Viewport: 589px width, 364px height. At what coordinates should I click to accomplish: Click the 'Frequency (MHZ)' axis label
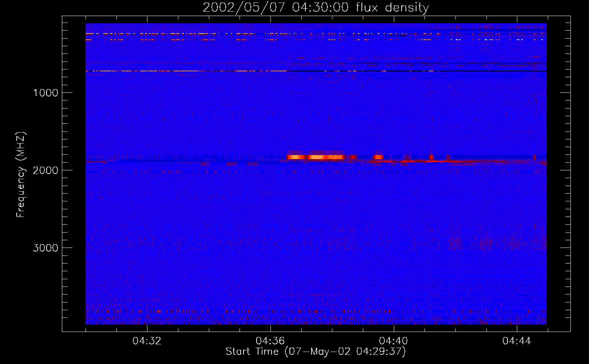point(21,175)
